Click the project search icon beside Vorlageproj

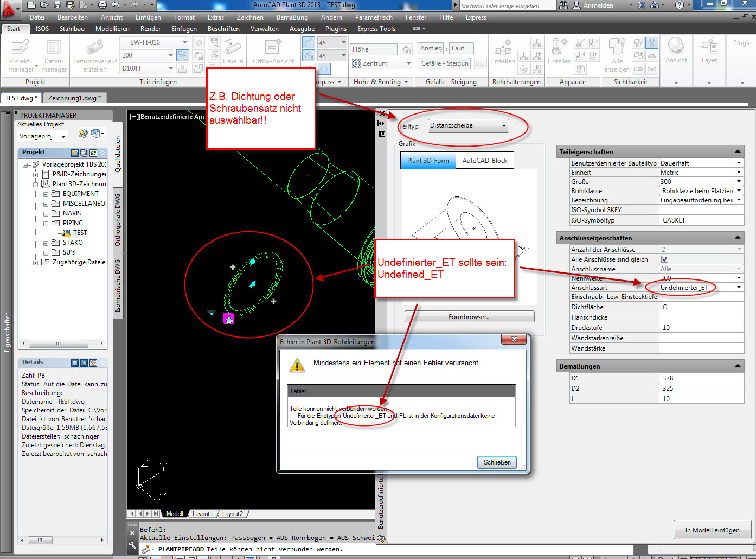pos(83,134)
